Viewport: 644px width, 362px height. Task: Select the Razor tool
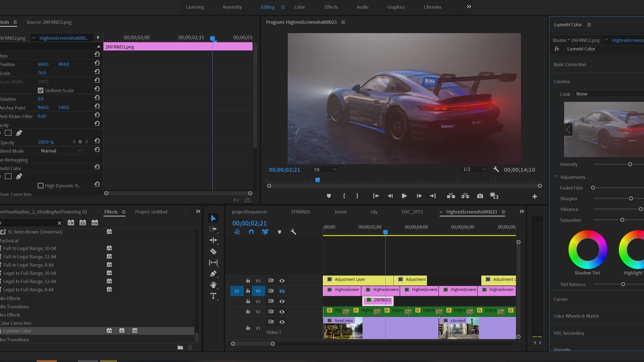pyautogui.click(x=213, y=251)
